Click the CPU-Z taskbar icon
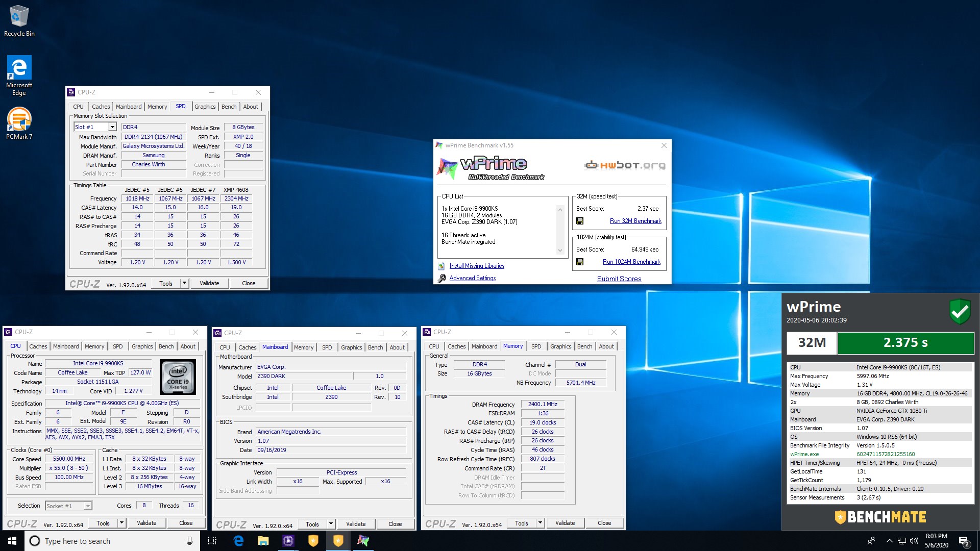Viewport: 980px width, 551px height. click(x=288, y=541)
